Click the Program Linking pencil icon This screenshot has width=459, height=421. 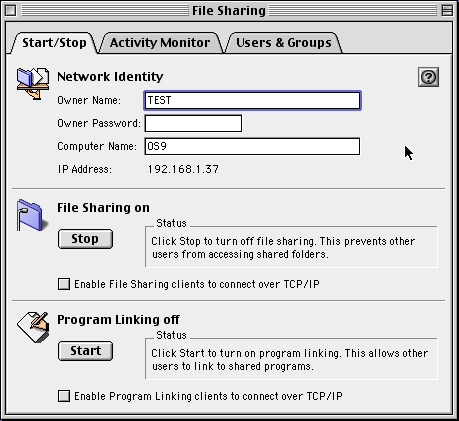pyautogui.click(x=33, y=327)
